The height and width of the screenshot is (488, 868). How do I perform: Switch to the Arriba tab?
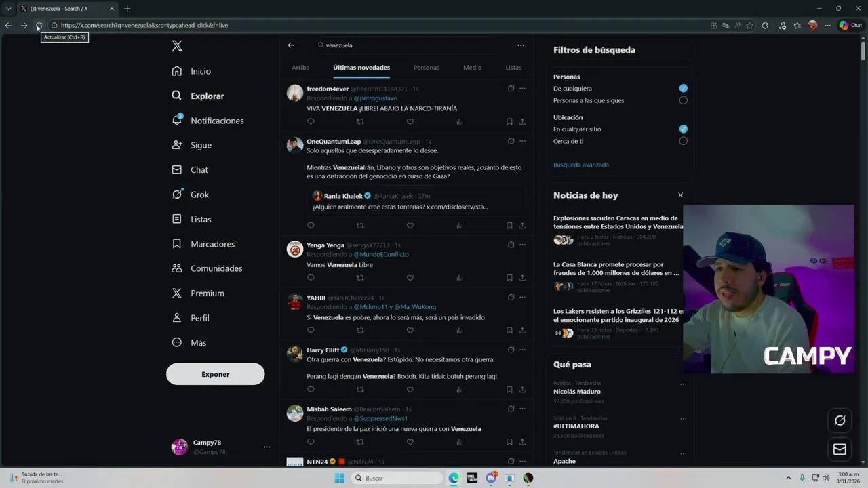tap(300, 68)
